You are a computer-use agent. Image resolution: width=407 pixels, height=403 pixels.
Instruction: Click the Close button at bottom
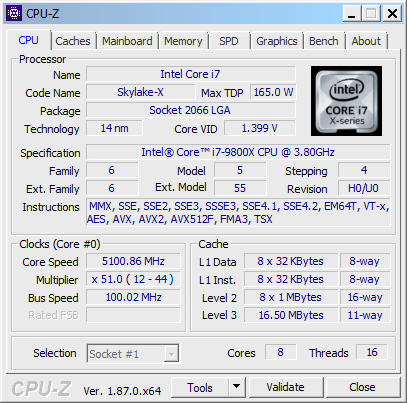click(363, 387)
